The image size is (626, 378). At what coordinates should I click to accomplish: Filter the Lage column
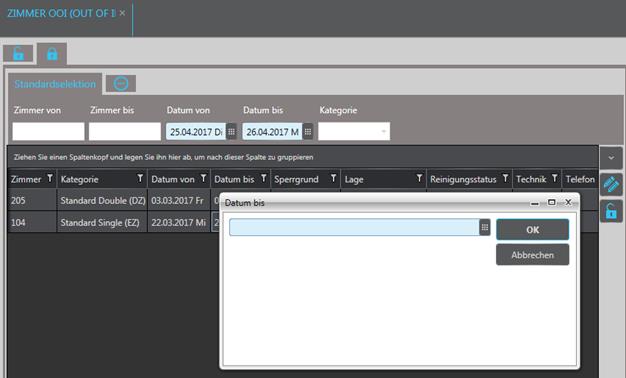419,178
